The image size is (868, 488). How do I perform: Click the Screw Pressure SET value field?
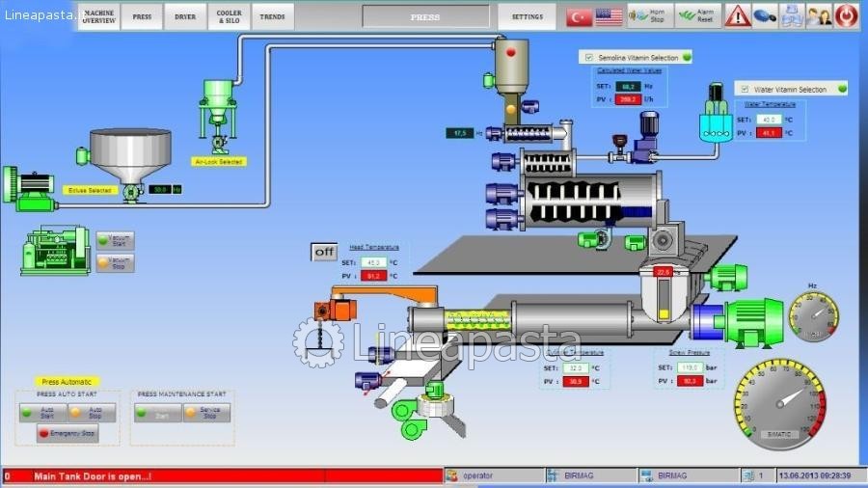688,367
